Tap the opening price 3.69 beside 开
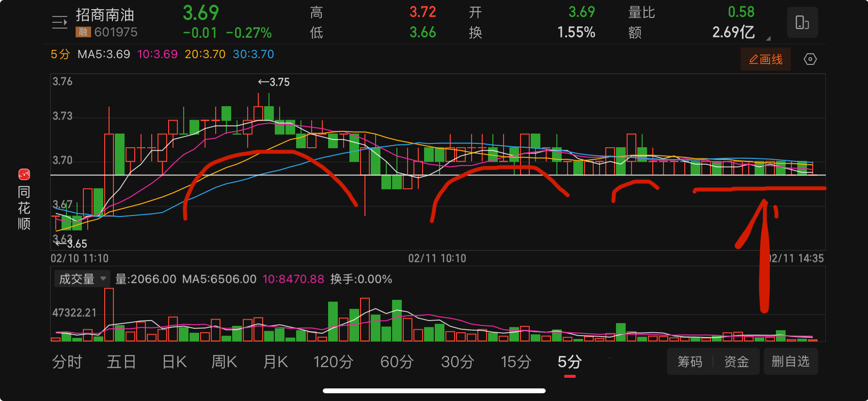The height and width of the screenshot is (401, 868). coord(582,12)
